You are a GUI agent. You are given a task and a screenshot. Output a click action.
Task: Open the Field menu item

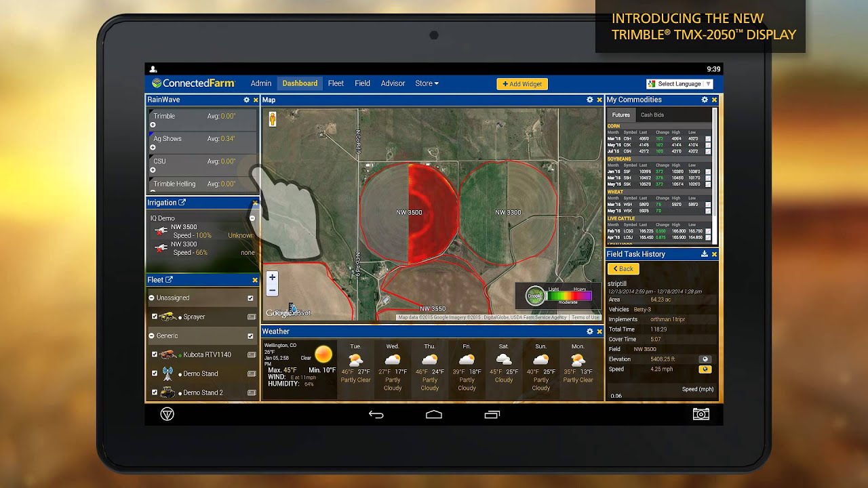click(362, 83)
